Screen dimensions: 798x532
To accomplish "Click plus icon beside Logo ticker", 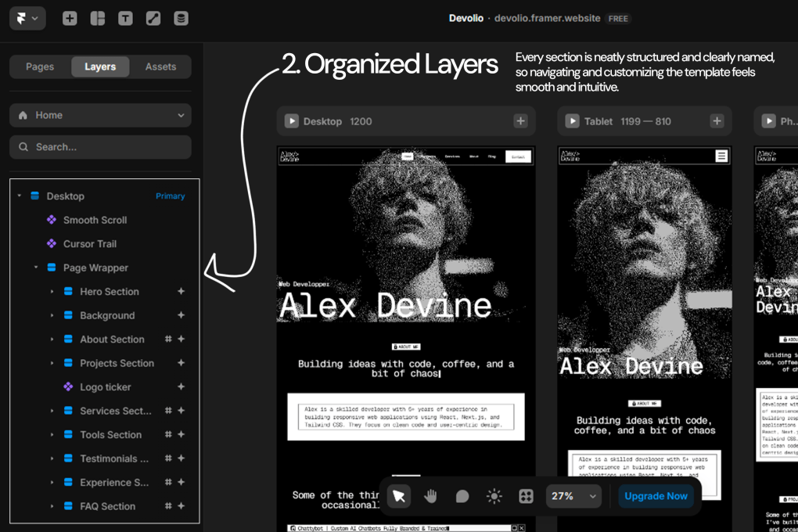I will (181, 387).
